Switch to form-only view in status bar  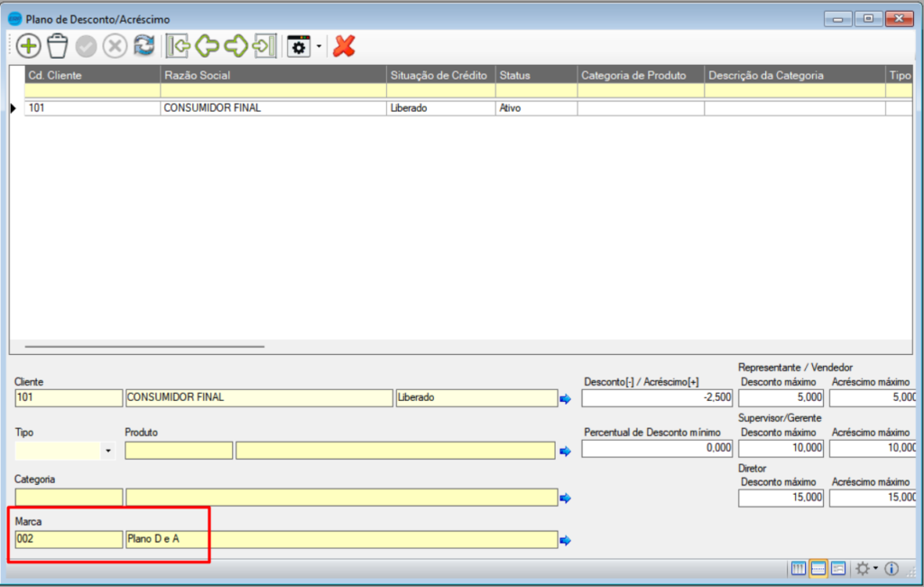[838, 568]
